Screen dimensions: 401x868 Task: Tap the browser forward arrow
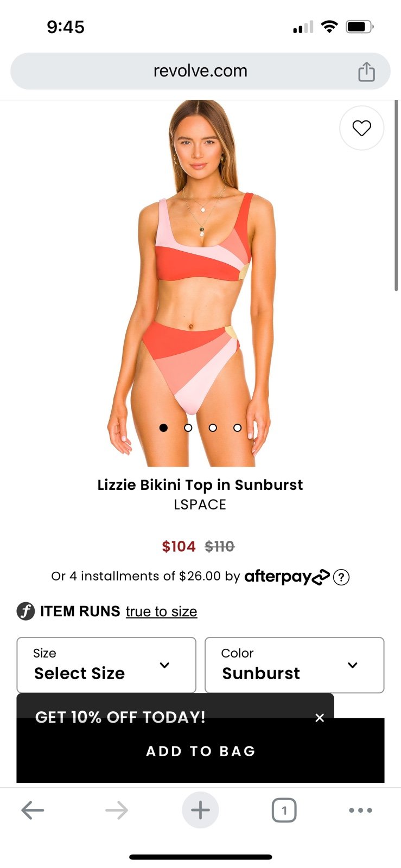click(117, 810)
